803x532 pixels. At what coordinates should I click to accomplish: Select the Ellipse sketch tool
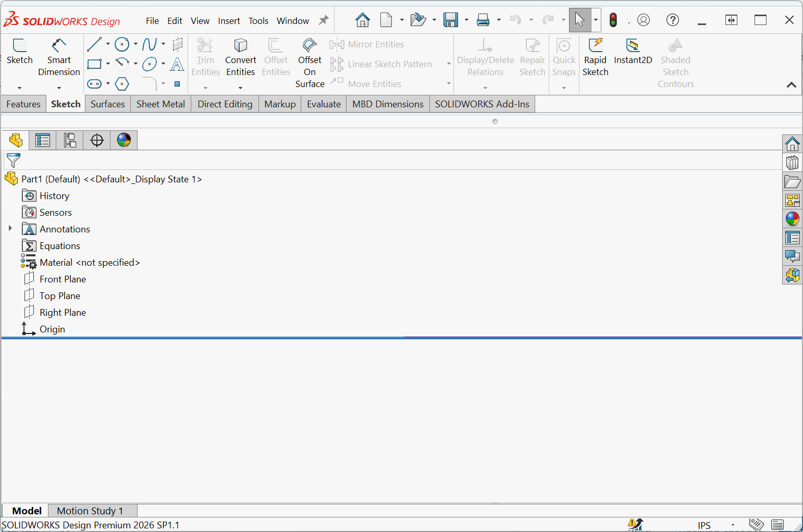pyautogui.click(x=150, y=64)
